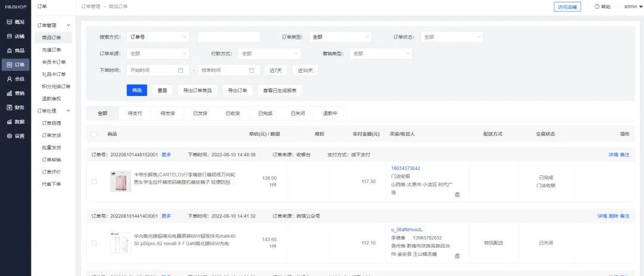Toggle select-all checkbox in table header

pos(94,134)
